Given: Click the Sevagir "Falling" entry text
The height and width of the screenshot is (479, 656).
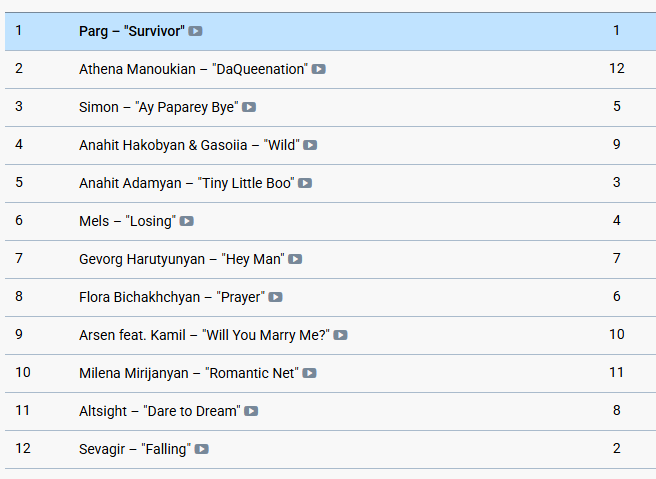Looking at the screenshot, I should point(134,449).
